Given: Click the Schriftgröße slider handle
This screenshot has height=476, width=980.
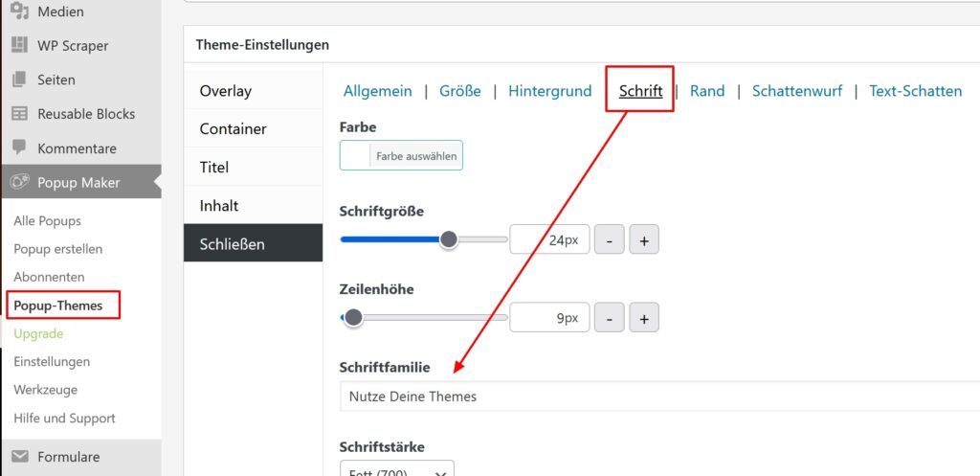Looking at the screenshot, I should coord(449,239).
